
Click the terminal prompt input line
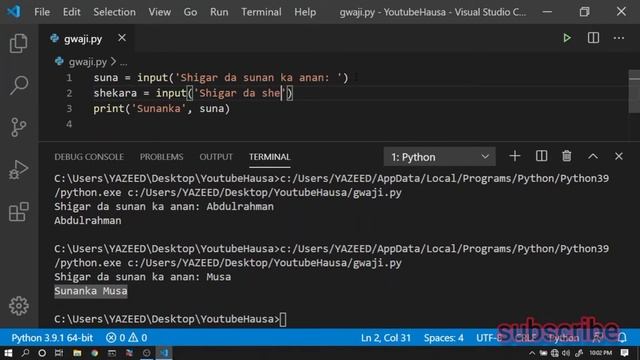170,319
